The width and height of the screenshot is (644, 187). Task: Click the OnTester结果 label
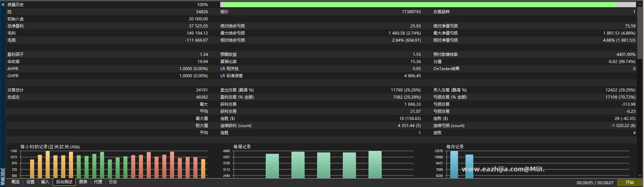[446, 69]
